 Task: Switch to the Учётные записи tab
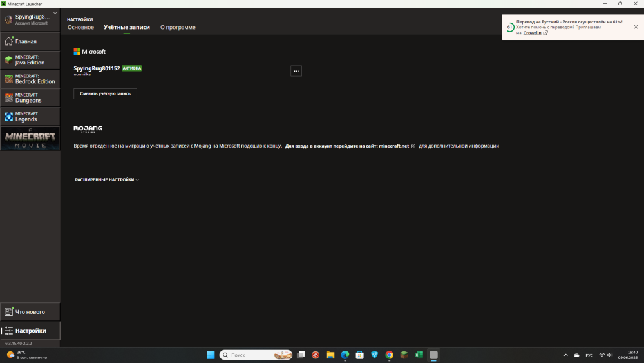coord(126,28)
